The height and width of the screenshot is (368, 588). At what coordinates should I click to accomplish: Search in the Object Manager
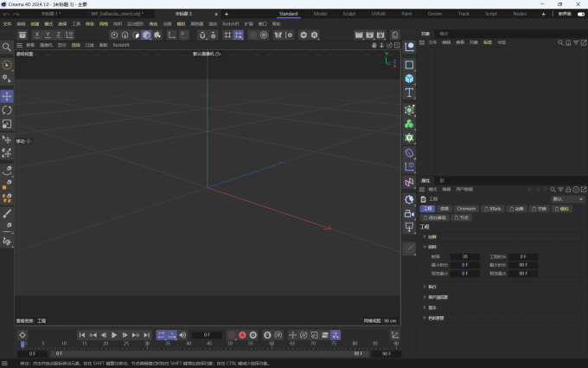[560, 42]
